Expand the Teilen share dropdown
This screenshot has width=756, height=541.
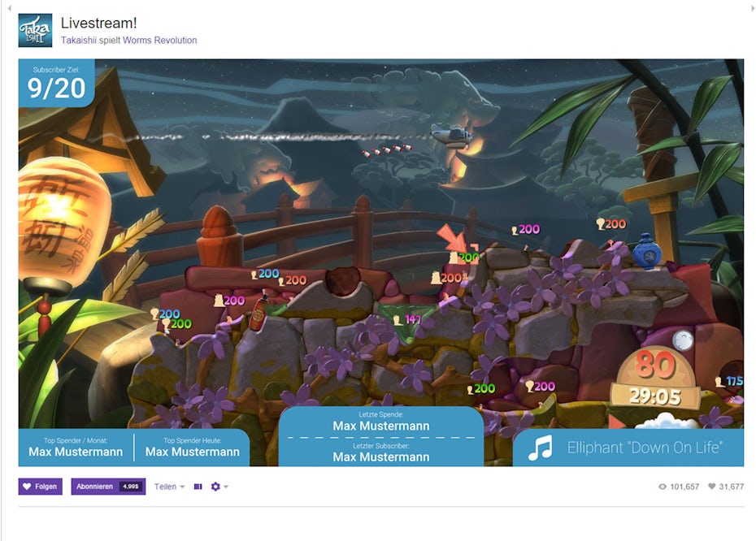tap(169, 487)
